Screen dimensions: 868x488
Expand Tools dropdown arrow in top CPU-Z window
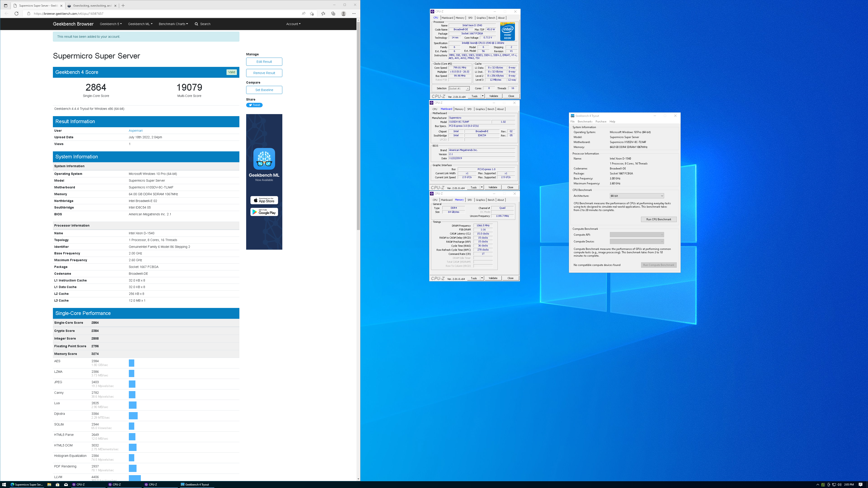point(483,96)
